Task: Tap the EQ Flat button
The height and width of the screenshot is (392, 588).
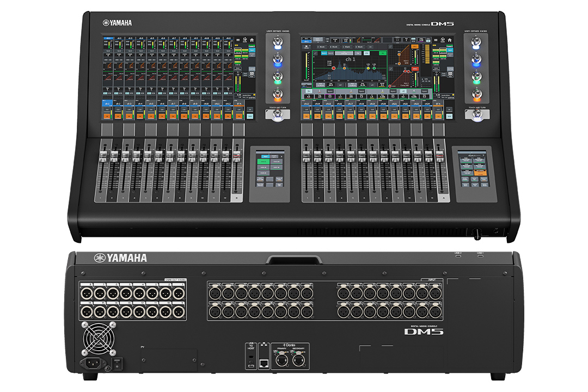Action: tap(358, 53)
